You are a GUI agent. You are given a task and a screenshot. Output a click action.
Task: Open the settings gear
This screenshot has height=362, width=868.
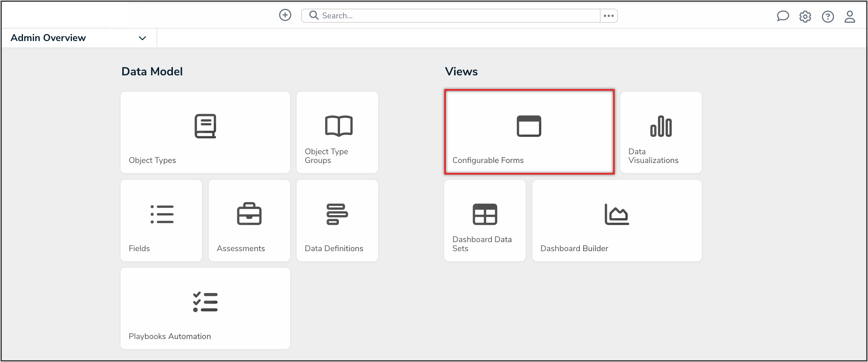805,17
